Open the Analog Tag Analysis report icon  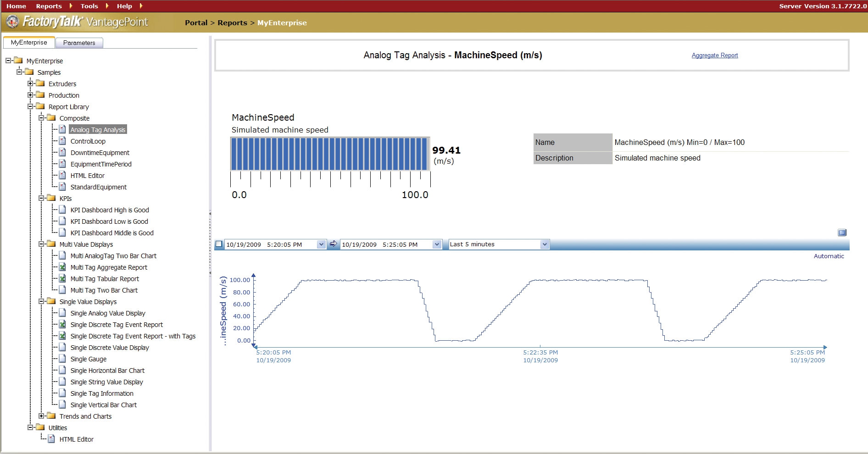62,129
